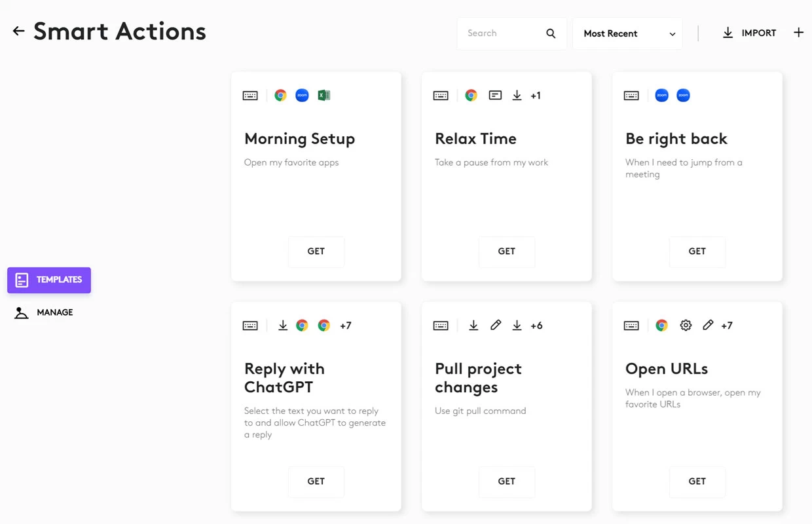This screenshot has width=812, height=524.
Task: Click second Chrome icon on Reply with ChatGPT card
Action: (323, 326)
